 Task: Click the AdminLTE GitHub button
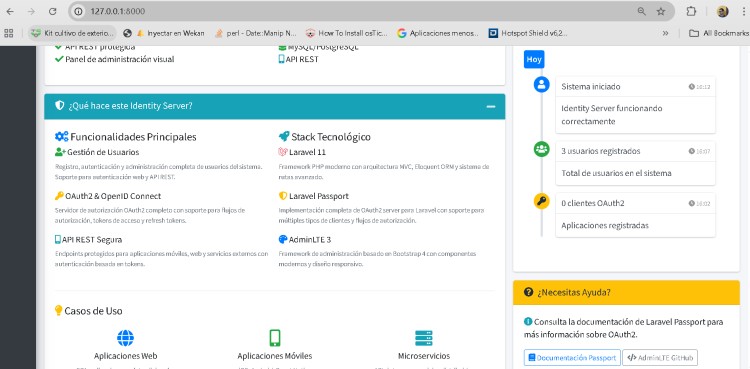pos(660,358)
